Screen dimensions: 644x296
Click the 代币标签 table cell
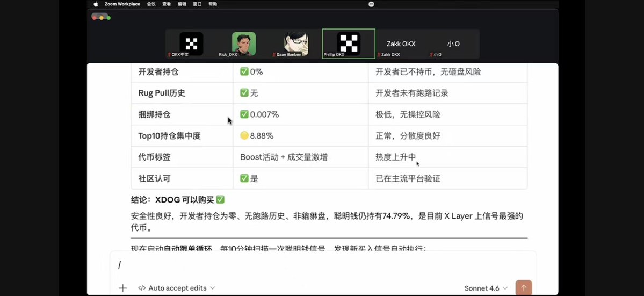coord(182,157)
